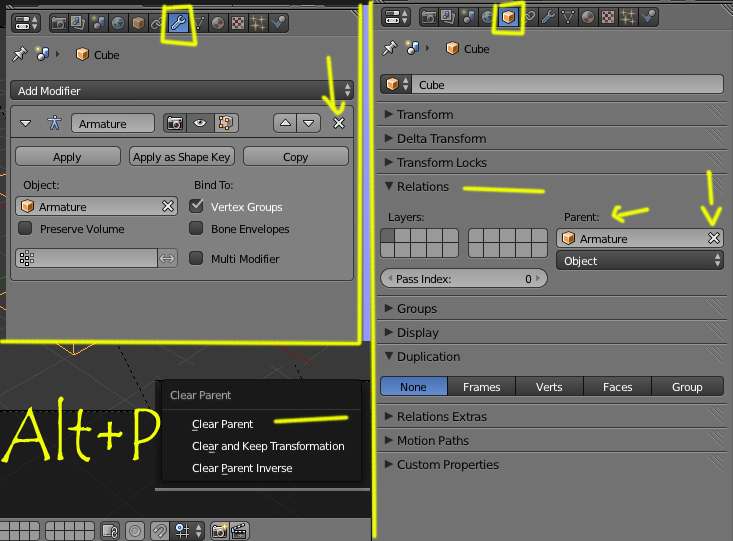Viewport: 733px width, 541px height.
Task: Enable Preserve Volume checkbox
Action: point(25,228)
